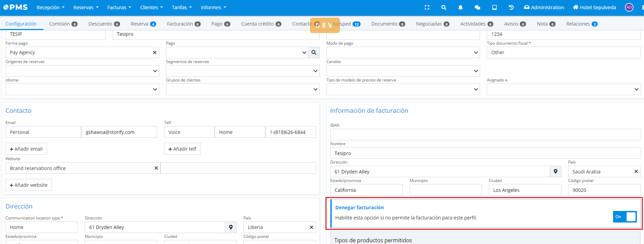This screenshot has width=644, height=244.
Task: Click the Añadir email button
Action: [26, 149]
